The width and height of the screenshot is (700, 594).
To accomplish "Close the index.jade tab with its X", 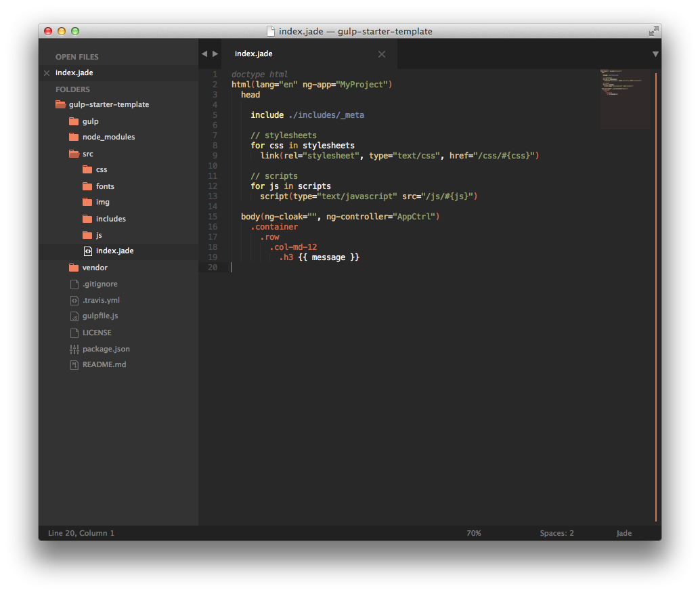I will pos(381,54).
